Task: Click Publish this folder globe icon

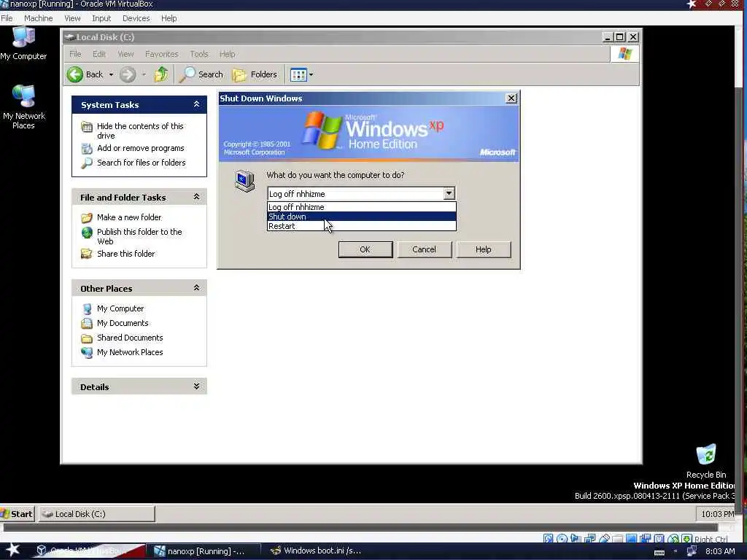Action: pyautogui.click(x=87, y=233)
